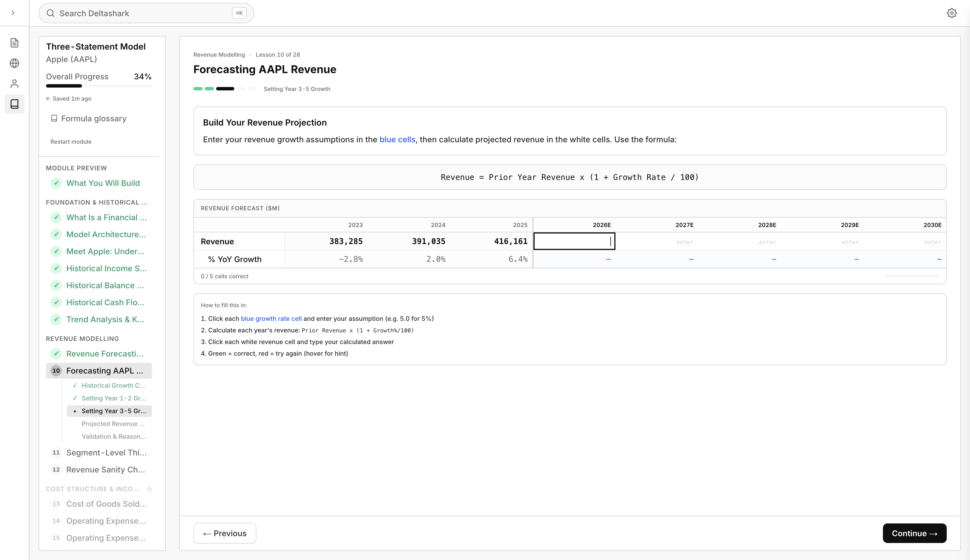Screen dimensions: 970x560
Task: Click the Overall Progress bar
Action: click(x=99, y=86)
